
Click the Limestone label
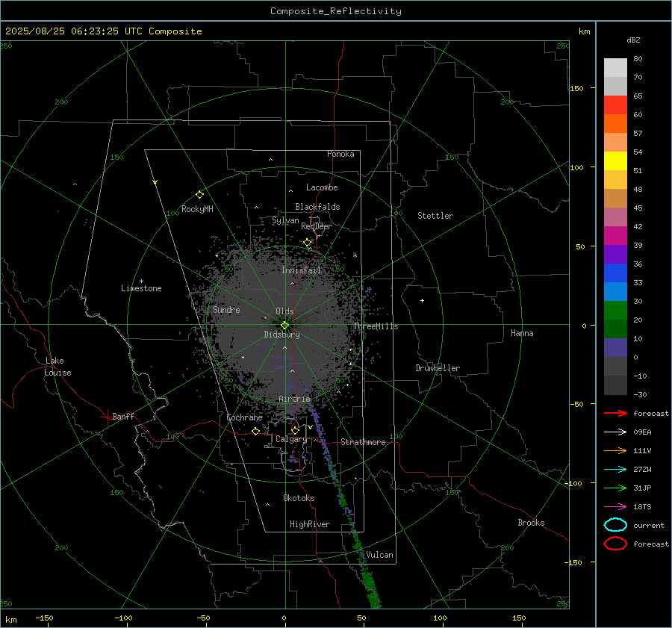141,288
